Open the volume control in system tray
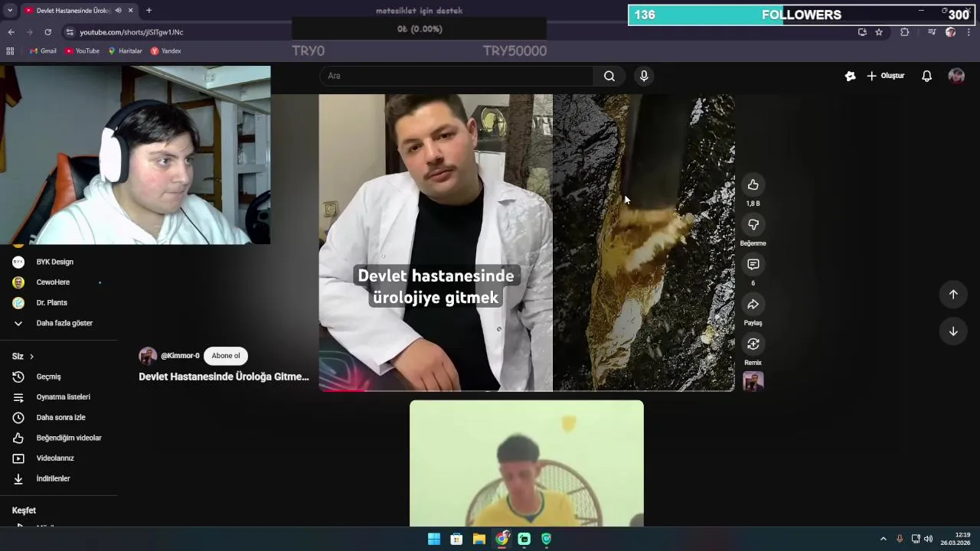Image resolution: width=980 pixels, height=551 pixels. point(929,539)
